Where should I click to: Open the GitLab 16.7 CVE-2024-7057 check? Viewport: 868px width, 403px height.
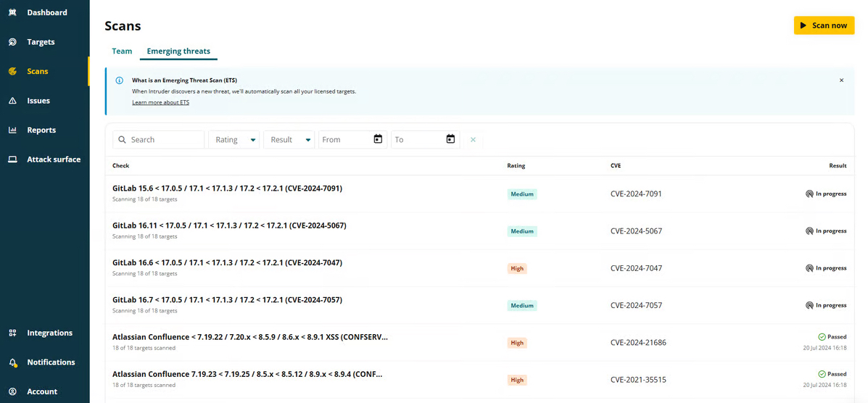(x=228, y=299)
